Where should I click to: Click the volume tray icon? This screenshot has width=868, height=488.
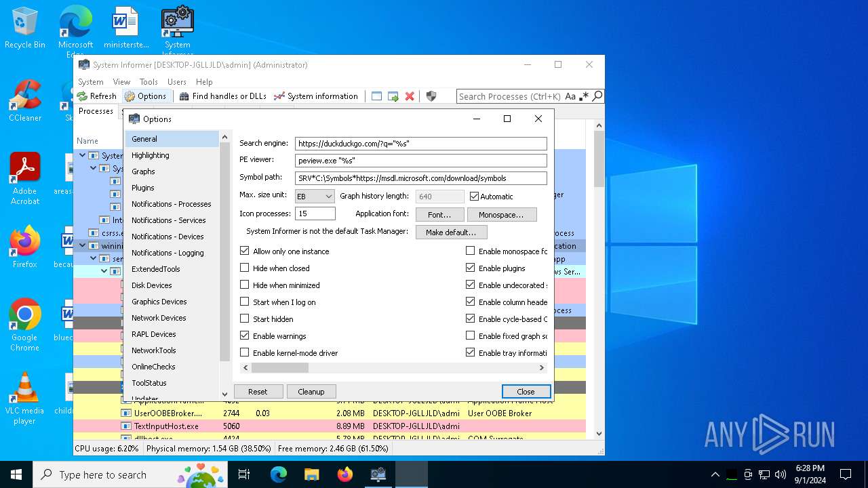781,474
